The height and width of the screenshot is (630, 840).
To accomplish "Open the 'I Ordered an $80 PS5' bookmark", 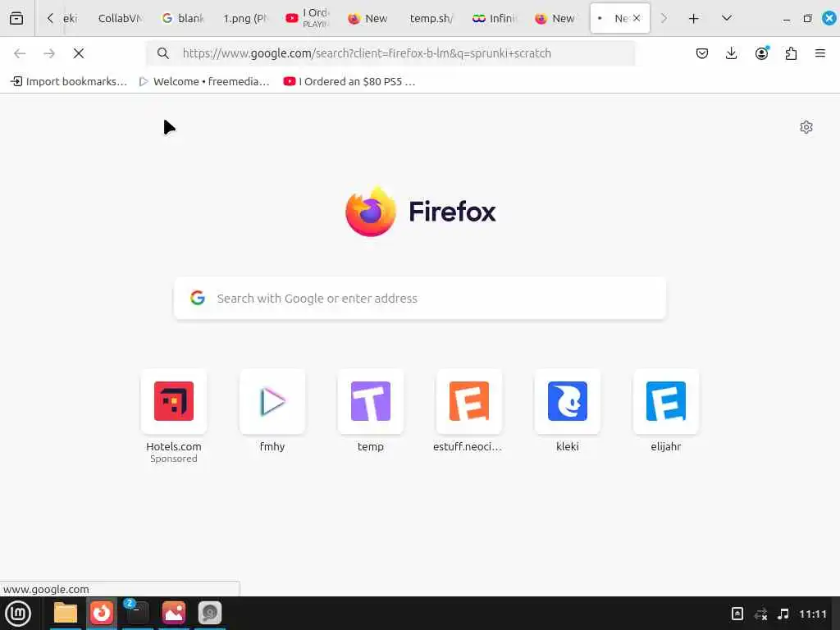I will click(x=349, y=81).
